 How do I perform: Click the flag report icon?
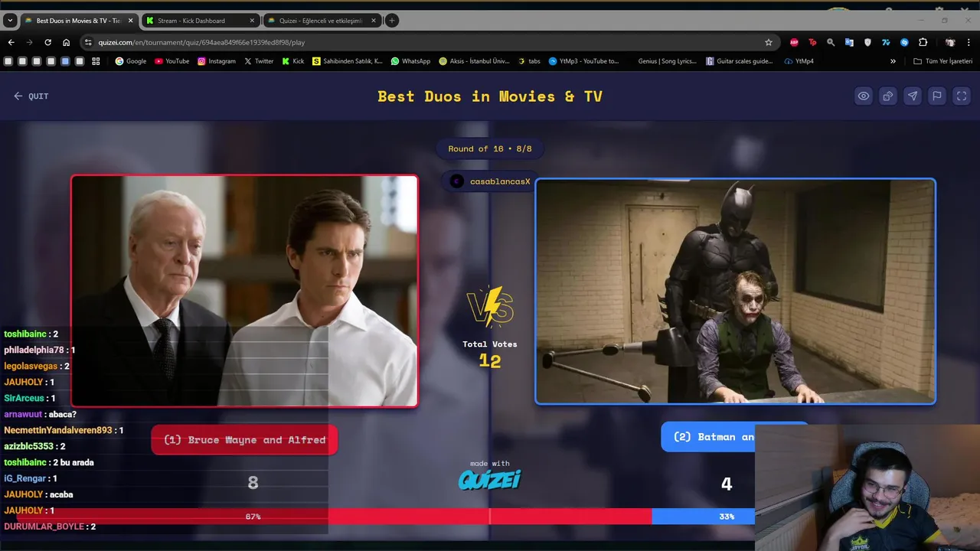[x=937, y=96]
